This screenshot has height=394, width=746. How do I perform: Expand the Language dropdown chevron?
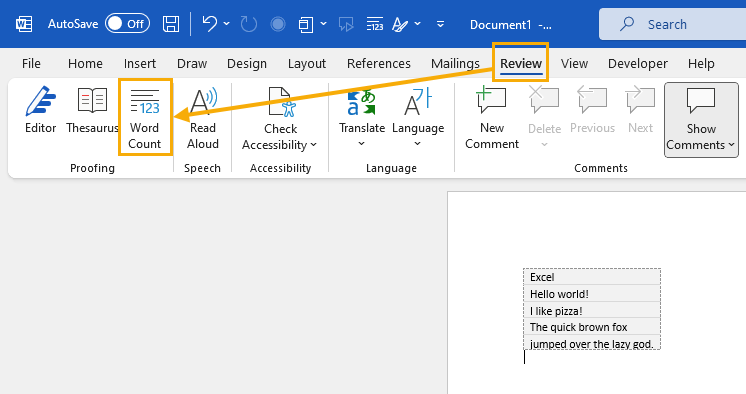click(417, 144)
